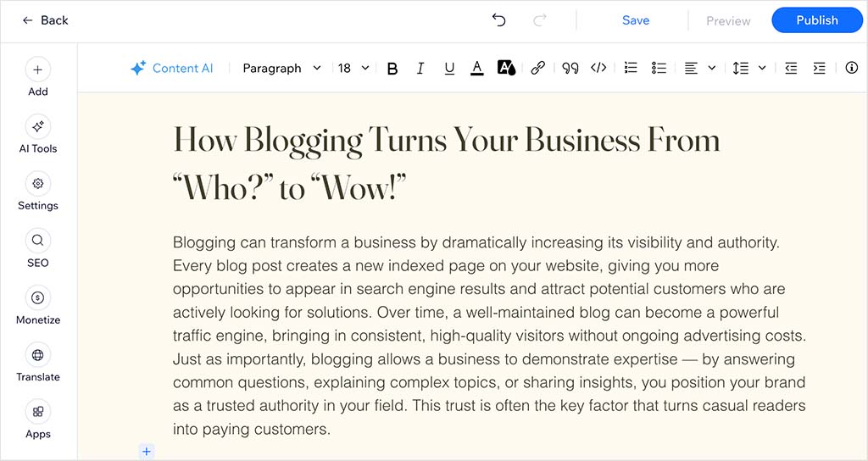Apply numbered list formatting
This screenshot has width=868, height=461.
631,68
